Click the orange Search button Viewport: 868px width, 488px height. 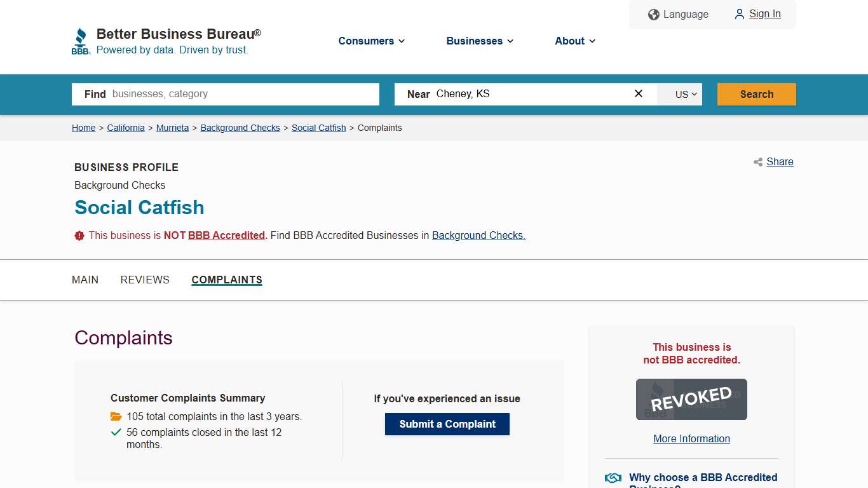(x=756, y=94)
